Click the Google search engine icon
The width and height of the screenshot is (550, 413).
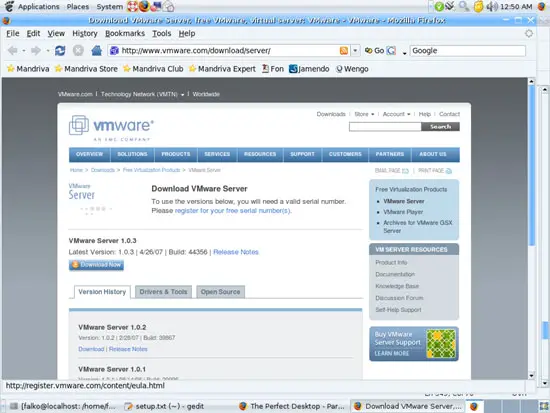(x=391, y=51)
